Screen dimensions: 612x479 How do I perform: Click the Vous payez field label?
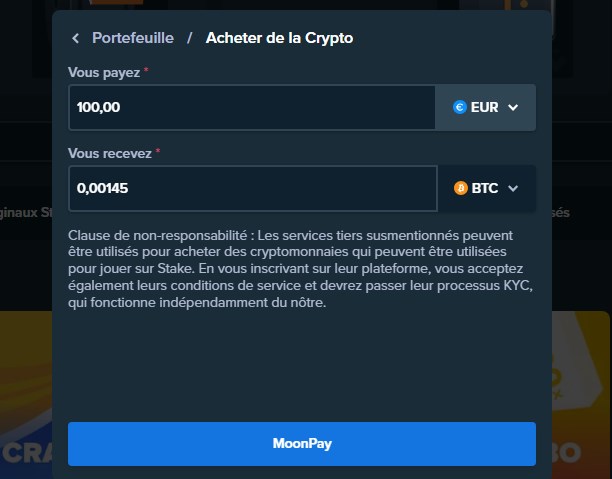click(x=104, y=73)
